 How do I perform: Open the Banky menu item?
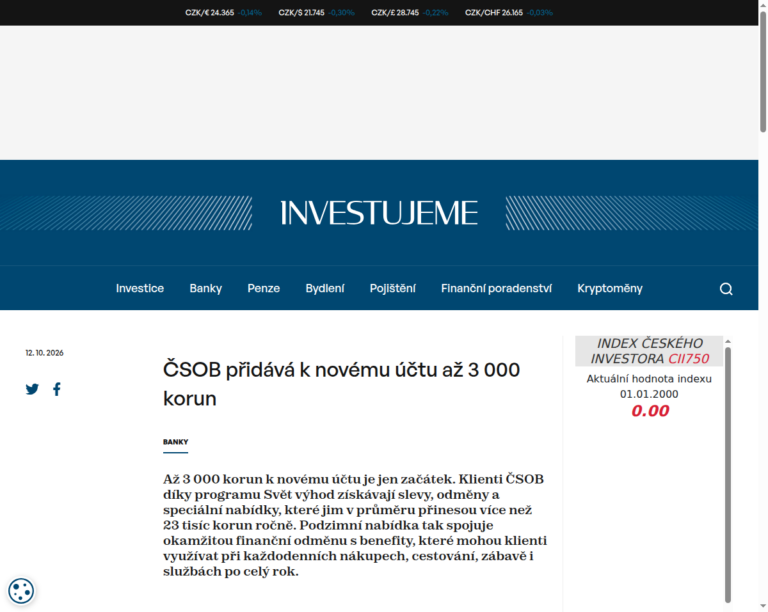[206, 288]
